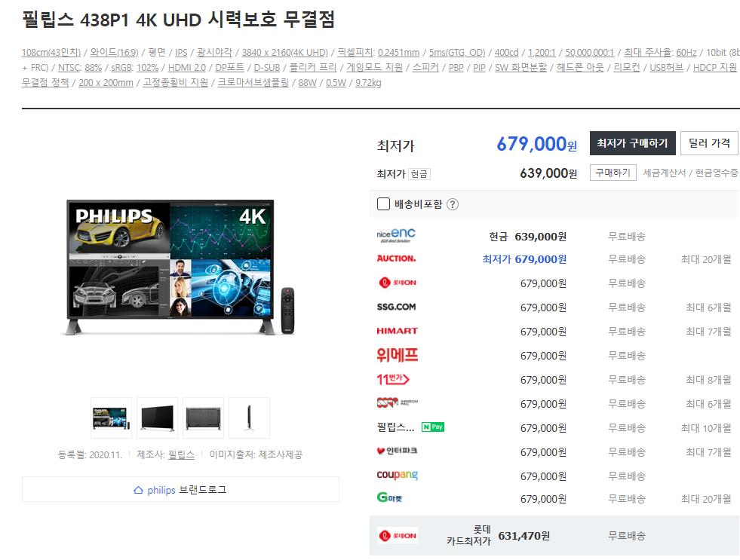Click the 광시야각 spec link

coord(215,53)
